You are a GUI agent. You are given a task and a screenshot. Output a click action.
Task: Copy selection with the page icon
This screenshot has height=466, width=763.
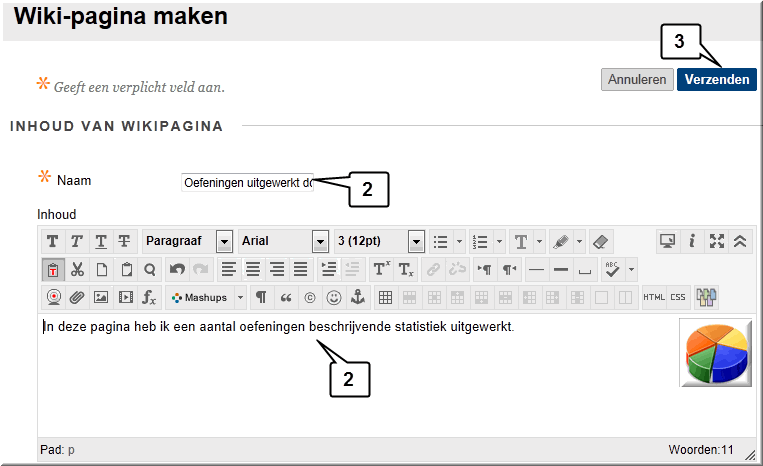(102, 269)
